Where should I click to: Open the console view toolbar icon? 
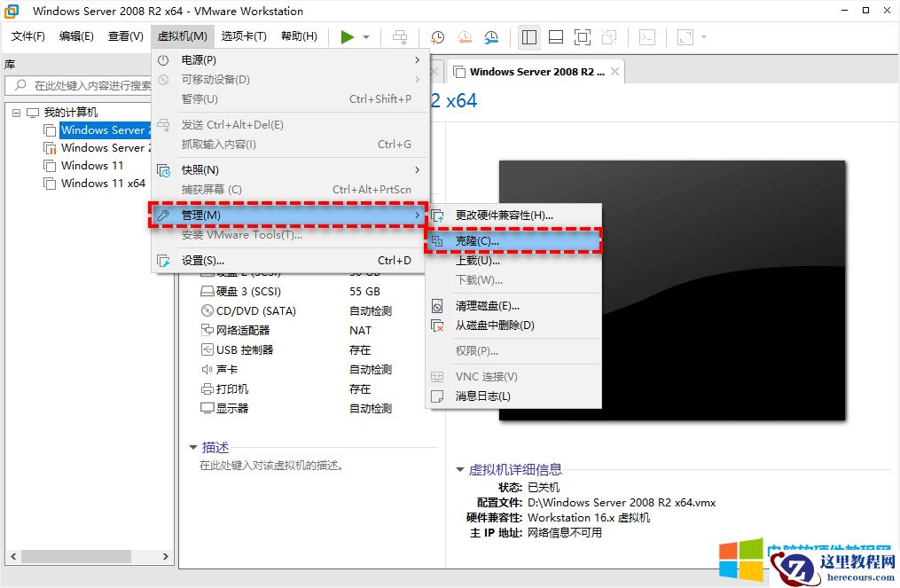(647, 37)
